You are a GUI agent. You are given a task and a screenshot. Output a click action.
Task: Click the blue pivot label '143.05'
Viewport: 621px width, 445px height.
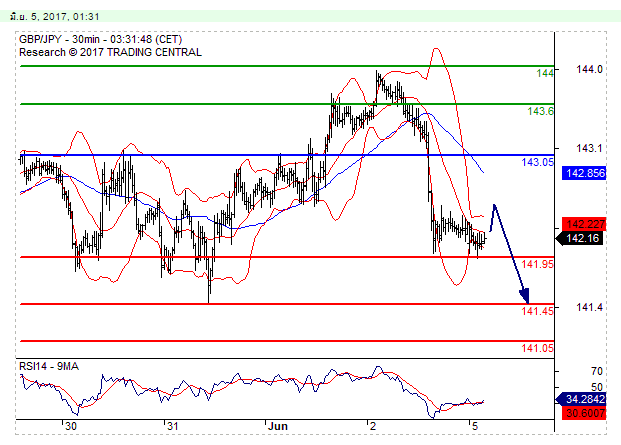point(537,162)
